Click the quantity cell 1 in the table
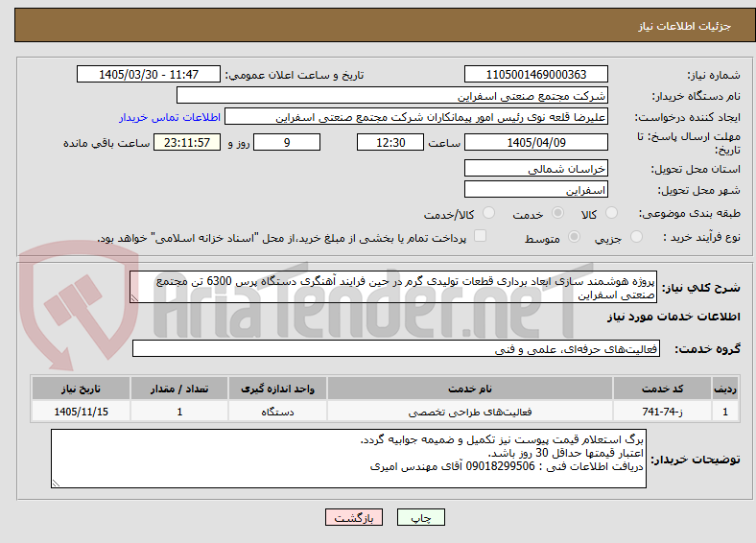 coord(179,412)
